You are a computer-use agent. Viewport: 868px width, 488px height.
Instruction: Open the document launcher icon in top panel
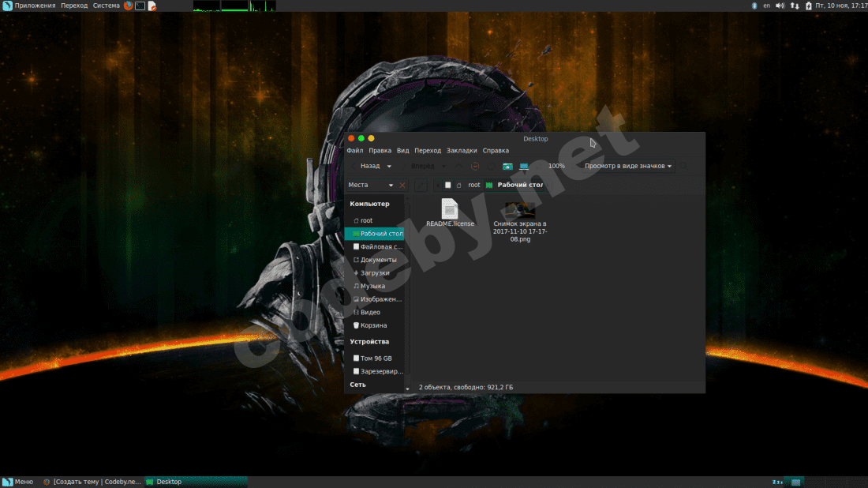[x=152, y=6]
